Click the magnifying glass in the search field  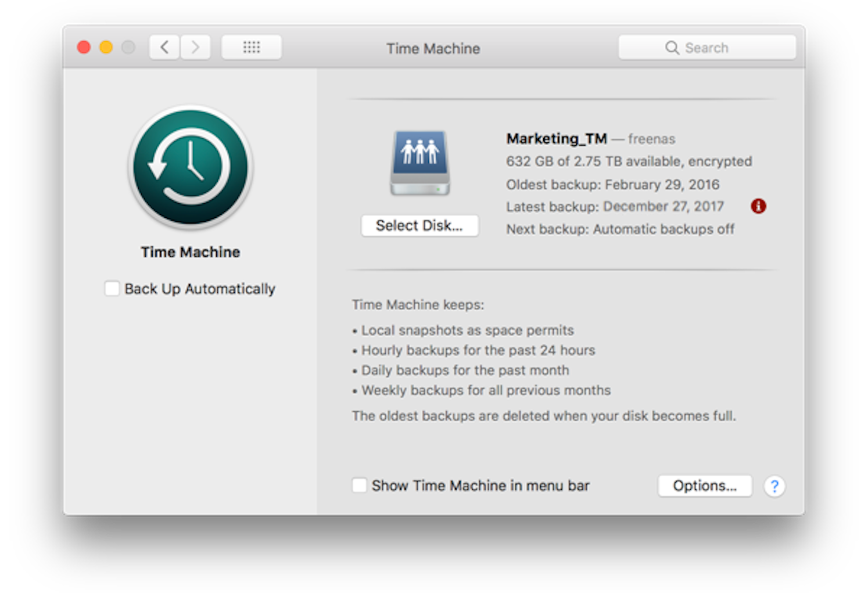(x=672, y=48)
